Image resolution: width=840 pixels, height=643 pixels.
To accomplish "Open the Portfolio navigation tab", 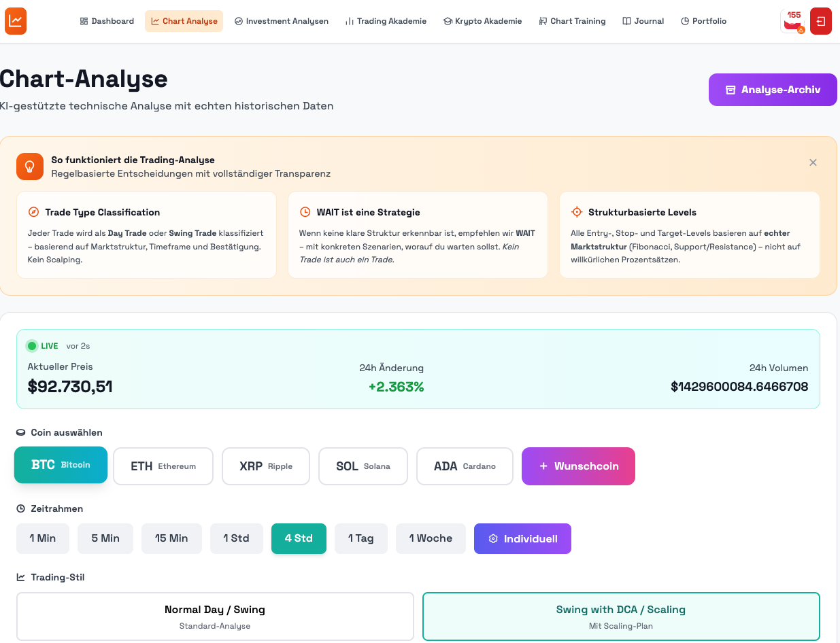I will (703, 21).
